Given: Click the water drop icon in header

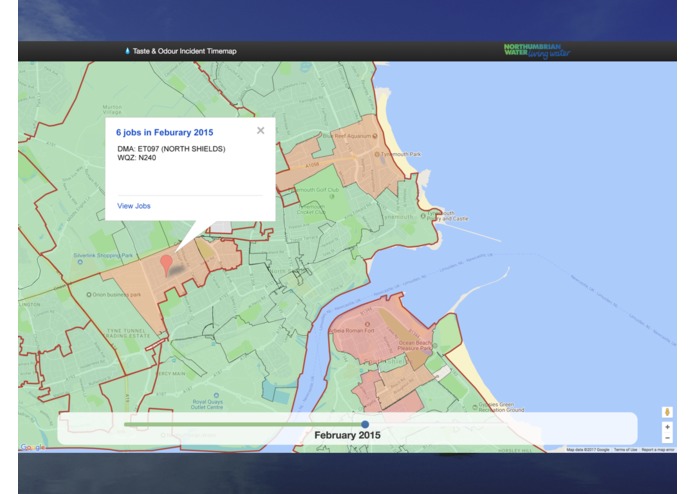Looking at the screenshot, I should click(x=128, y=51).
